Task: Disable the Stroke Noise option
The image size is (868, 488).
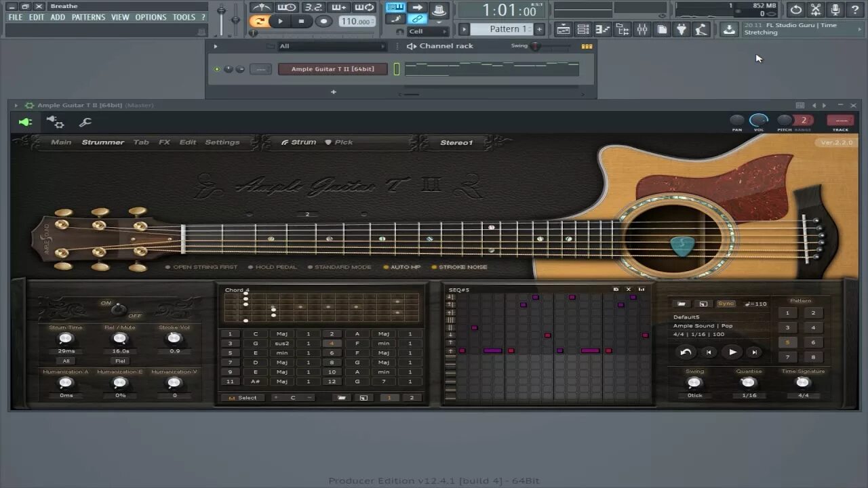Action: 460,267
